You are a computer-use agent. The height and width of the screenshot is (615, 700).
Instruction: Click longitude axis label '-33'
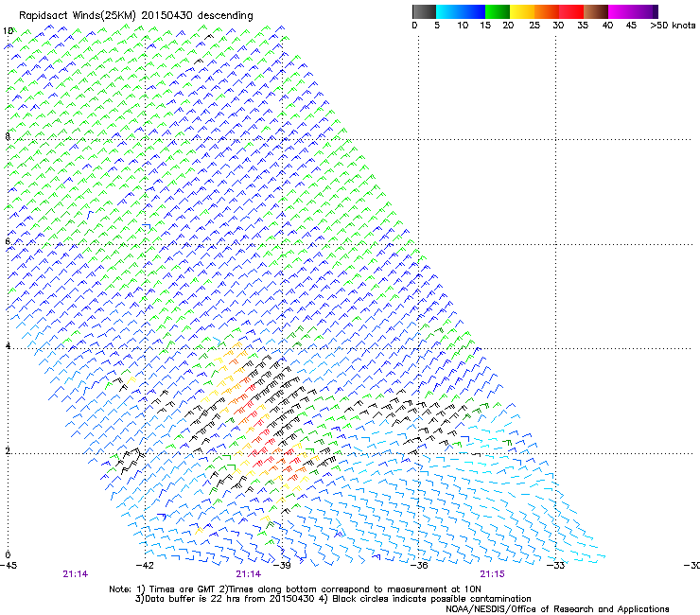(x=556, y=566)
